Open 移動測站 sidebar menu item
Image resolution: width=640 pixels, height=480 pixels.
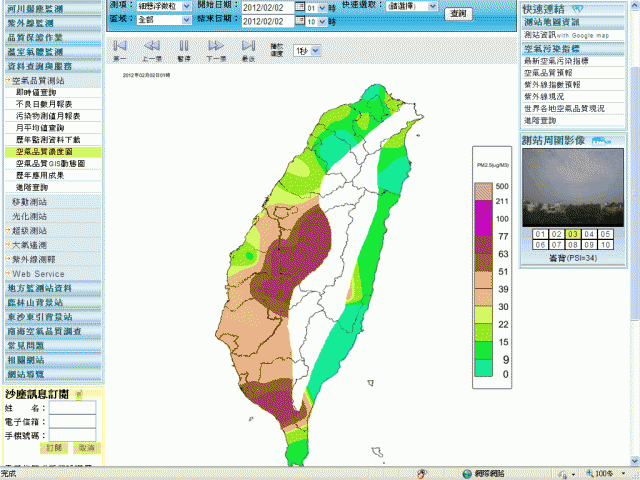point(30,201)
